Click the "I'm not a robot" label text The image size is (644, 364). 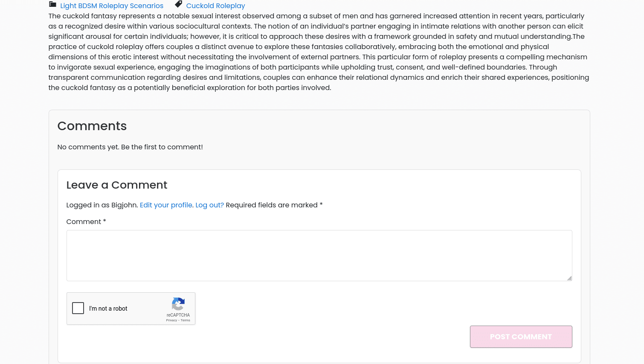pos(108,309)
